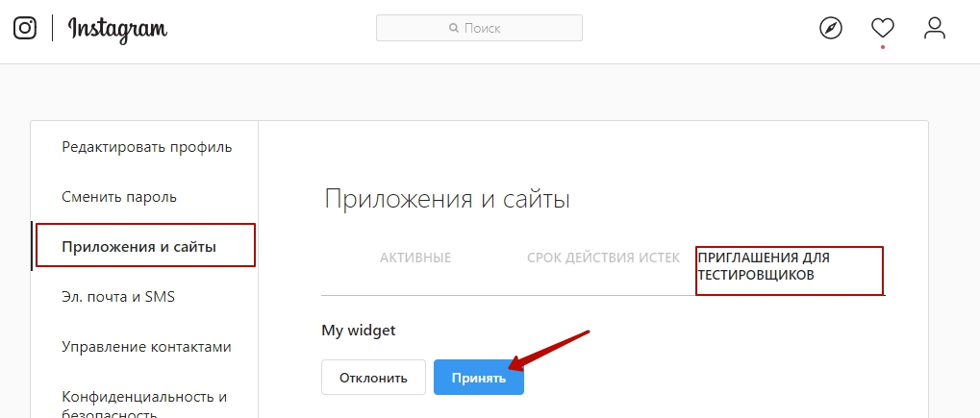Select the ПРИГЛАШЕНИЯ ДЛЯ ТЕСТИРОВЩИКОВ tab

tap(763, 266)
